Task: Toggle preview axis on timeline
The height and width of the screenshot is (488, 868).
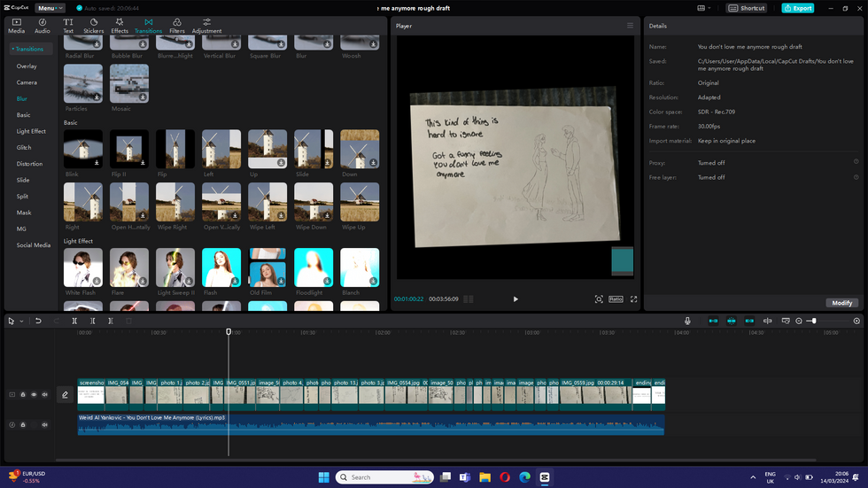Action: tap(767, 321)
